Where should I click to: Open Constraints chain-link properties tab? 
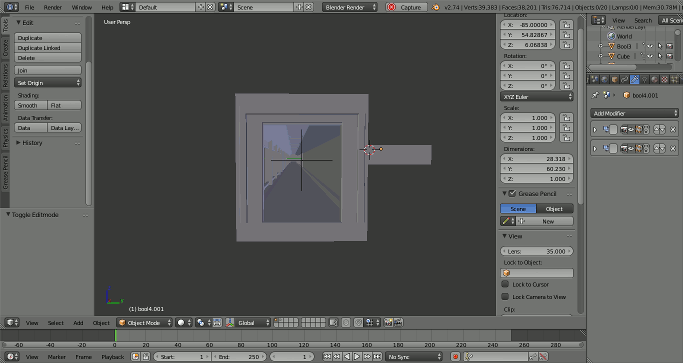pos(625,79)
